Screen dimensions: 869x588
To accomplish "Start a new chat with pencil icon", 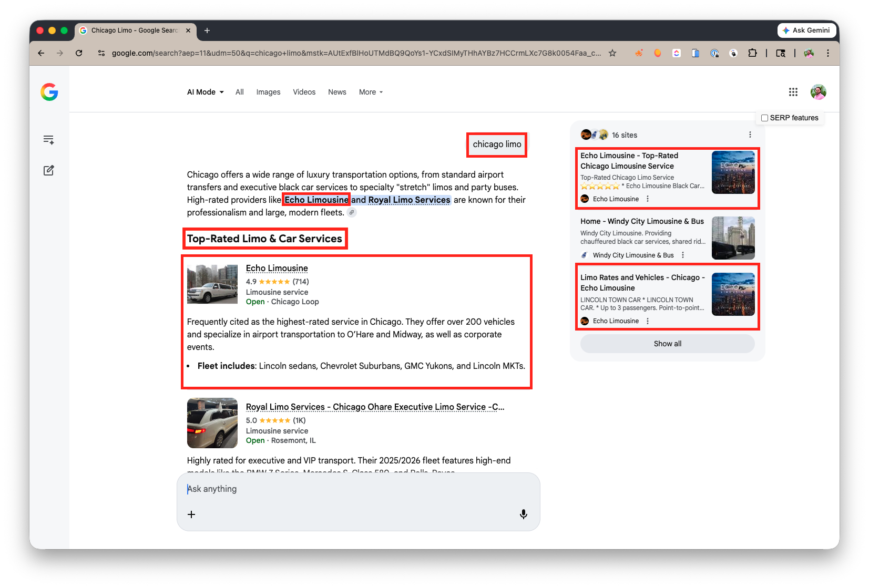I will click(x=49, y=170).
